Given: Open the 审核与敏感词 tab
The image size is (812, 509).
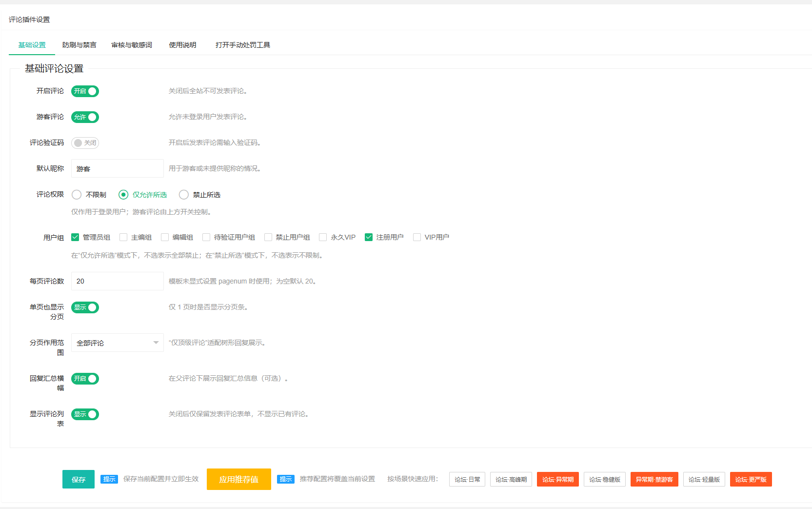Looking at the screenshot, I should pos(132,45).
